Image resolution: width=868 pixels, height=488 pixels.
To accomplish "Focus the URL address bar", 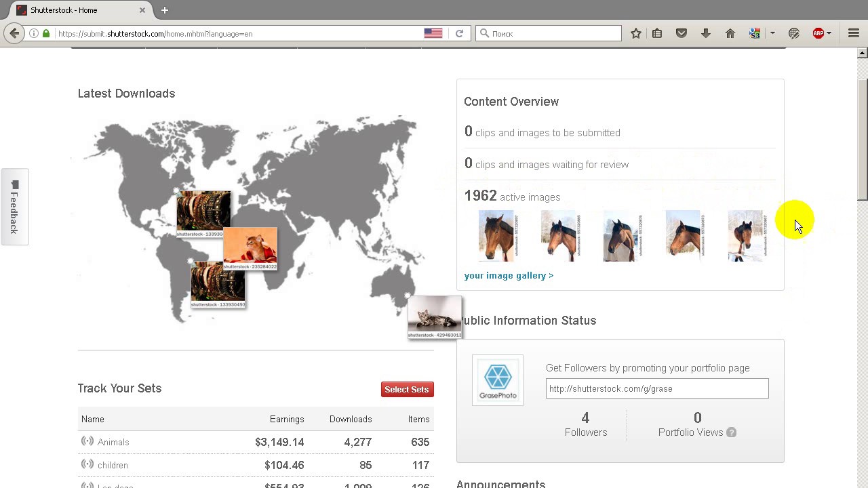I will pos(239,33).
